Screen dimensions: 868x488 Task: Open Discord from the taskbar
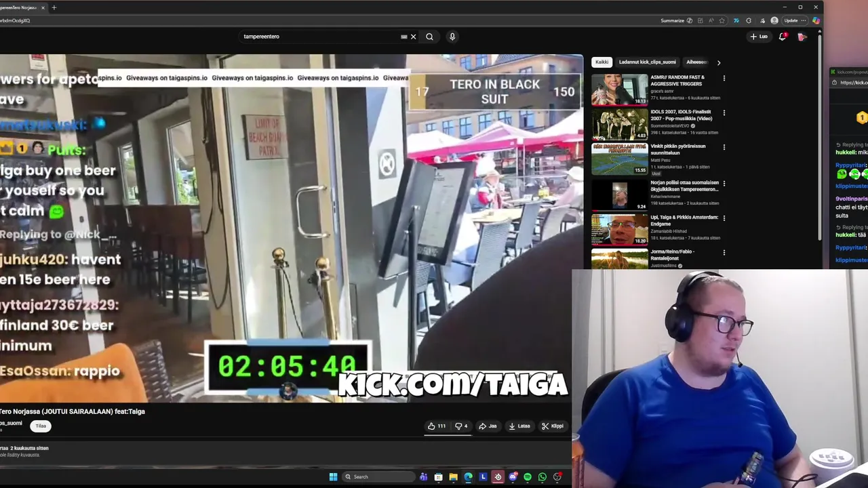[513, 477]
